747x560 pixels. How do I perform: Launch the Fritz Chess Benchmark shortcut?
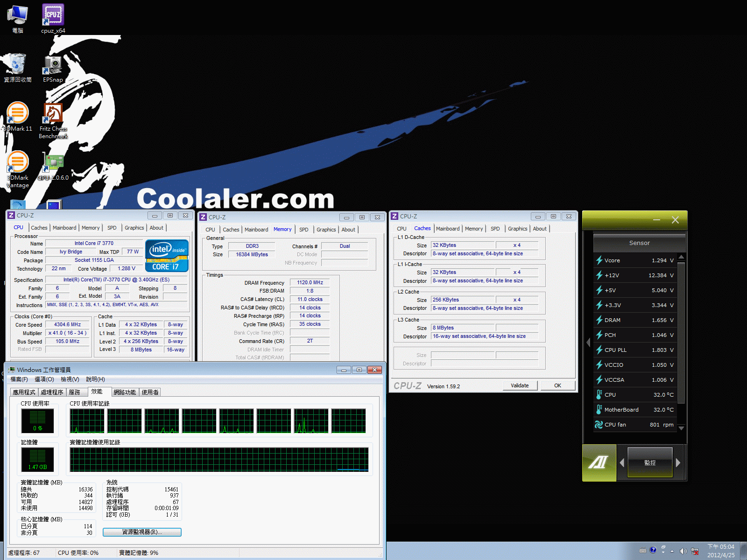[x=53, y=120]
